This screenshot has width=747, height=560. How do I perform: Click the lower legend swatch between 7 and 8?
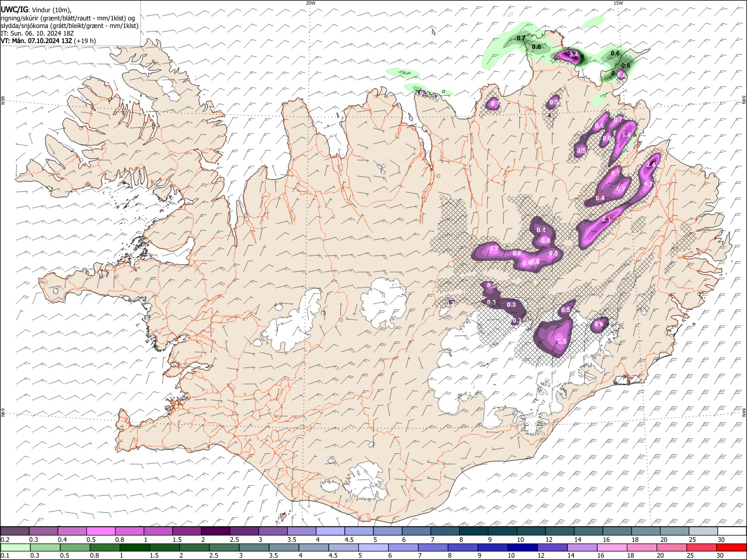coord(432,547)
